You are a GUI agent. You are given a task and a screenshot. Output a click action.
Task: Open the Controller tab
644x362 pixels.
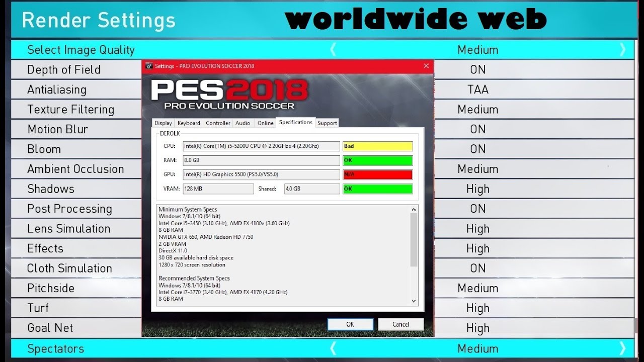point(218,123)
